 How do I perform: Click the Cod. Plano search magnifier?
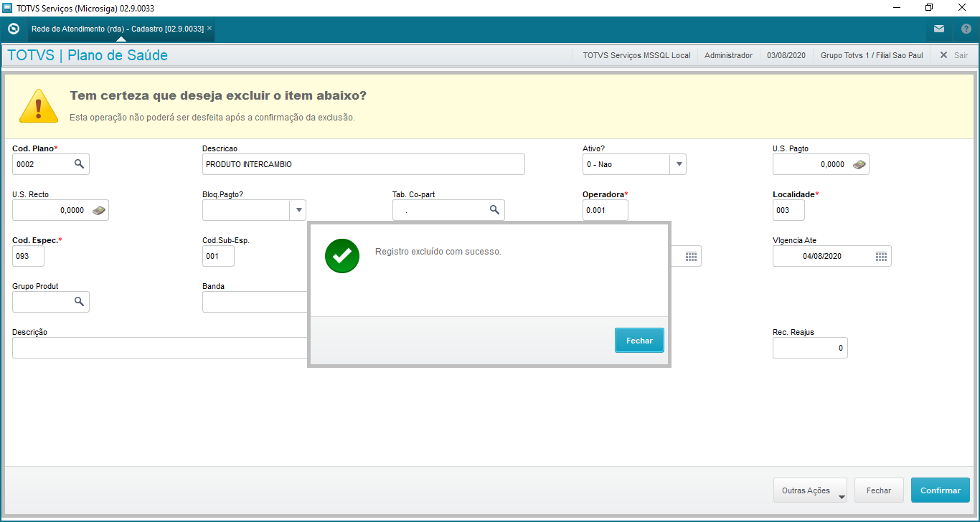click(79, 164)
